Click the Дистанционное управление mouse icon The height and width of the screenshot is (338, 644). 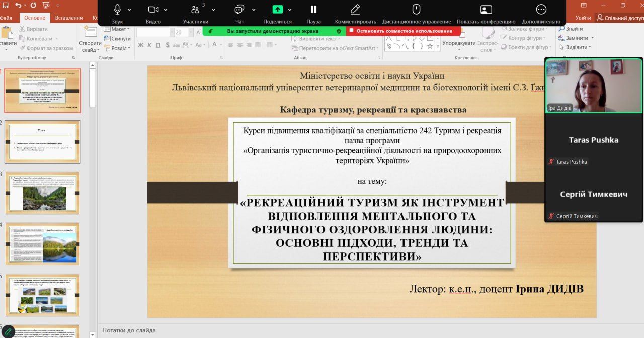point(416,10)
